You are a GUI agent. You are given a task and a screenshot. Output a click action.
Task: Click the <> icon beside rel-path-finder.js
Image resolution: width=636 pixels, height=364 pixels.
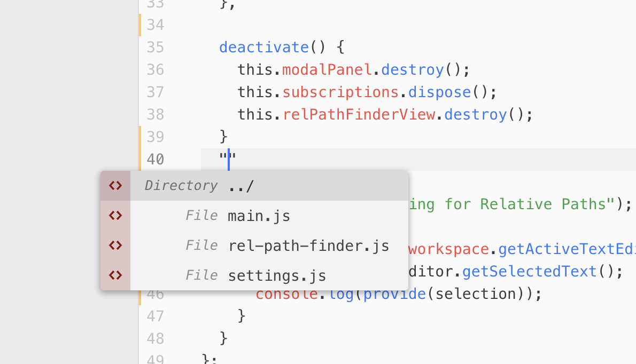coord(115,245)
